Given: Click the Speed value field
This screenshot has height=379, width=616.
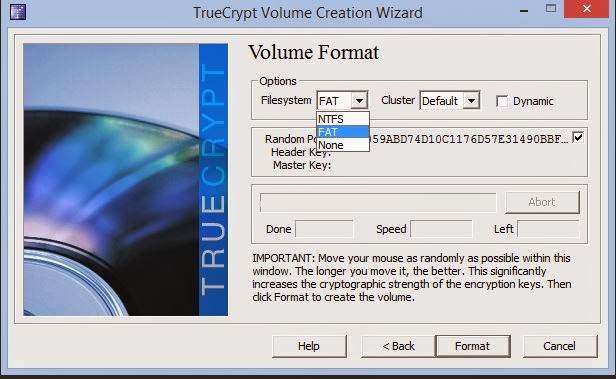Looking at the screenshot, I should 441,229.
